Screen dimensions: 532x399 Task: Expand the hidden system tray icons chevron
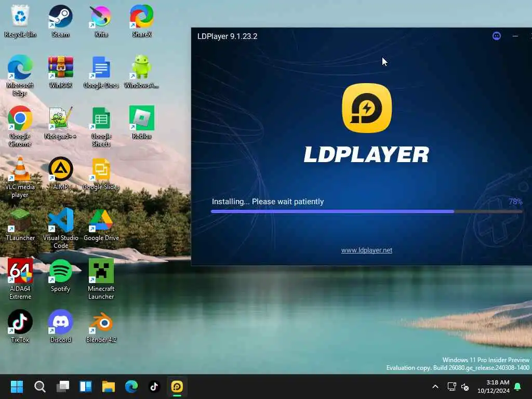(x=435, y=387)
